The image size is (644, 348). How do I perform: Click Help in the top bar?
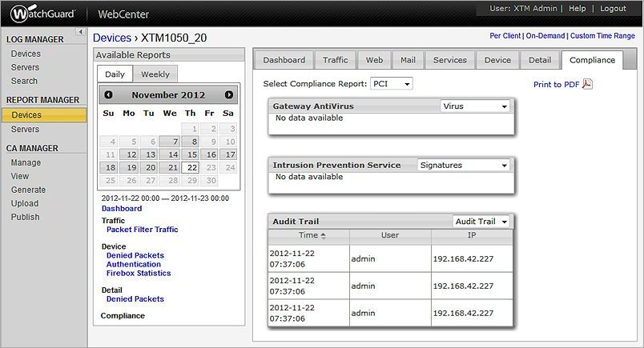577,9
